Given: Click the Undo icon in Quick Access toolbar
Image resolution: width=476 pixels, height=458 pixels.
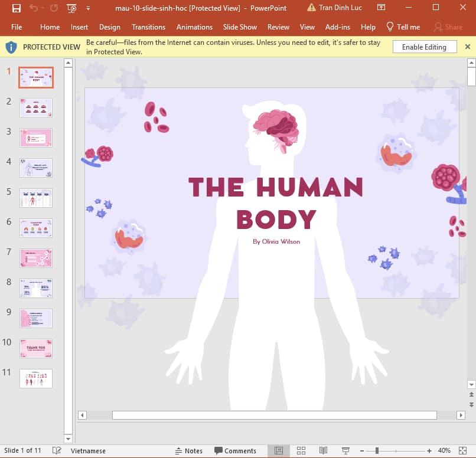Looking at the screenshot, I should tap(33, 8).
